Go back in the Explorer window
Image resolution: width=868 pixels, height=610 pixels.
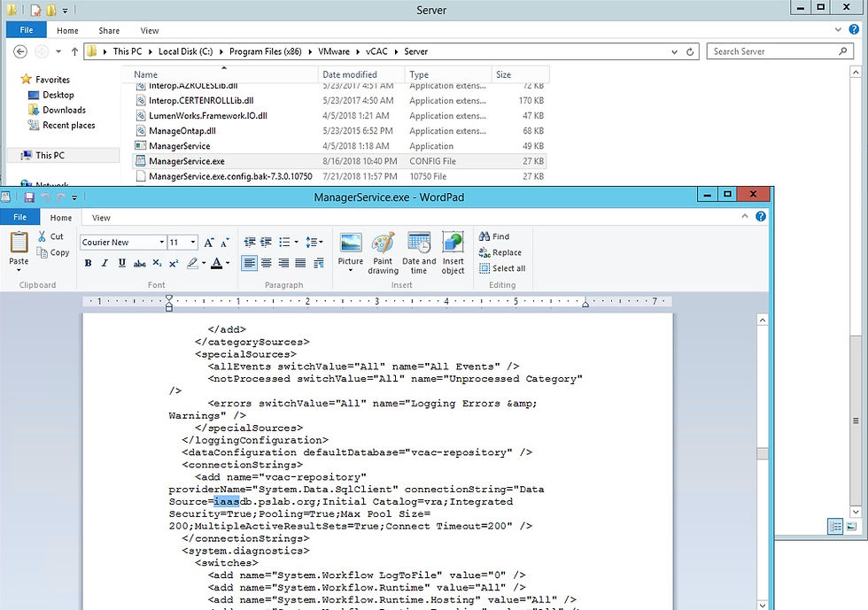click(20, 51)
